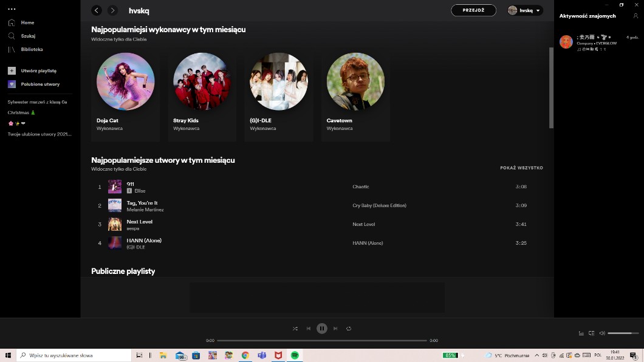Open Biblioteka in the sidebar
Viewport: 644px width, 362px height.
(x=32, y=49)
